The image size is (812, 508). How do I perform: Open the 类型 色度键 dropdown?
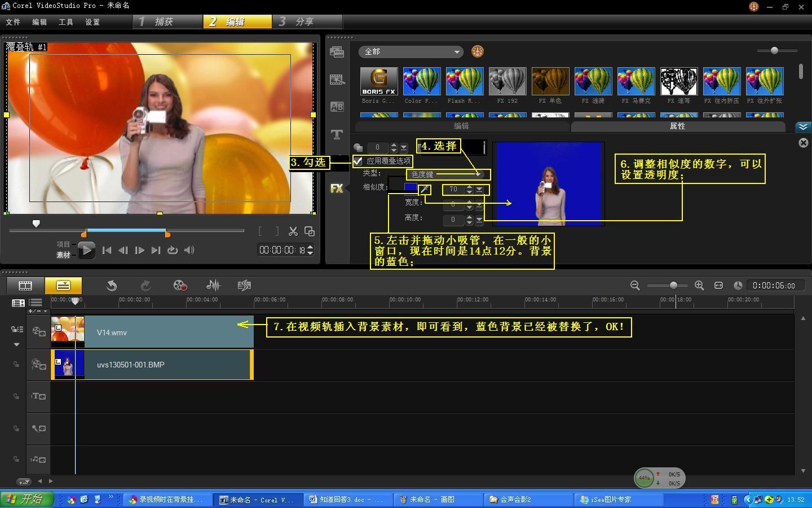448,174
